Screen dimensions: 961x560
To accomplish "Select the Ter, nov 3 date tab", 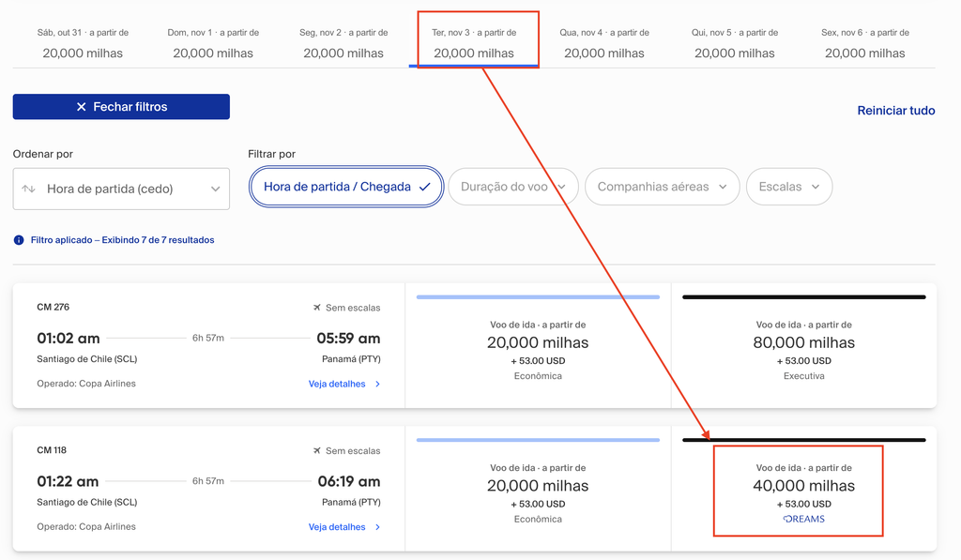I will click(474, 43).
